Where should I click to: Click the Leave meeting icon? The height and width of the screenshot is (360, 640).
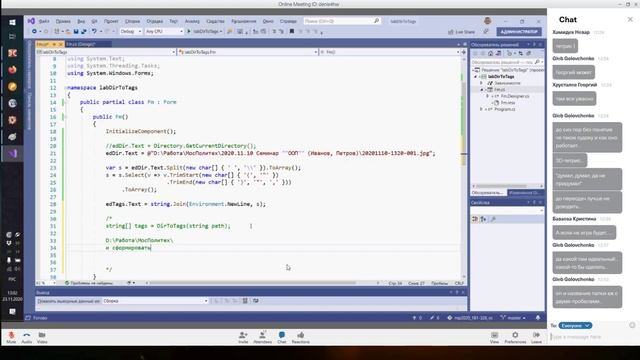coord(536,335)
